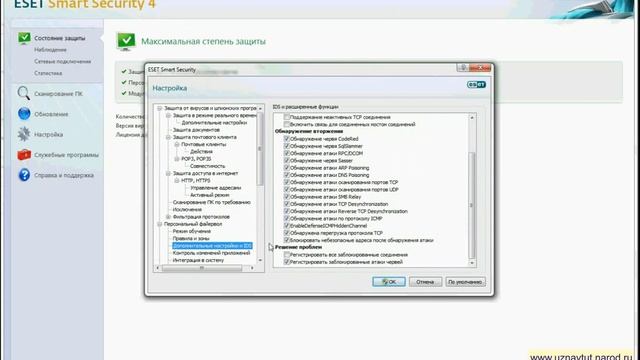Collapse Защита от вирусов и шпионских программ node
640x360 pixels.
(x=160, y=109)
